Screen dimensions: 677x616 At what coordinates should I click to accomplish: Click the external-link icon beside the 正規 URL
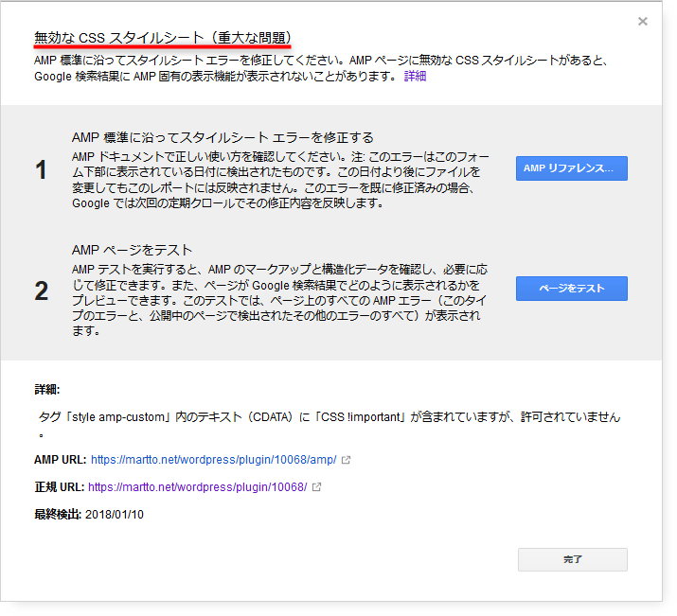[x=316, y=488]
